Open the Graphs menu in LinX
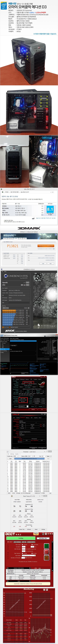The width and height of the screenshot is (58, 644). pyautogui.click(x=17, y=454)
